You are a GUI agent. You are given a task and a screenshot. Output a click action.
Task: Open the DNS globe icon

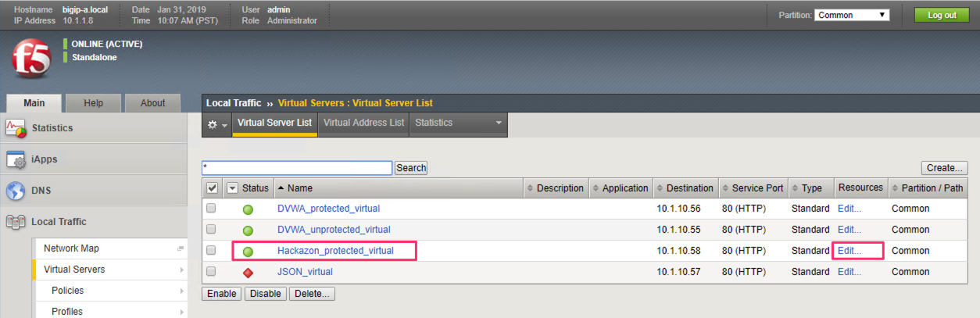click(16, 191)
